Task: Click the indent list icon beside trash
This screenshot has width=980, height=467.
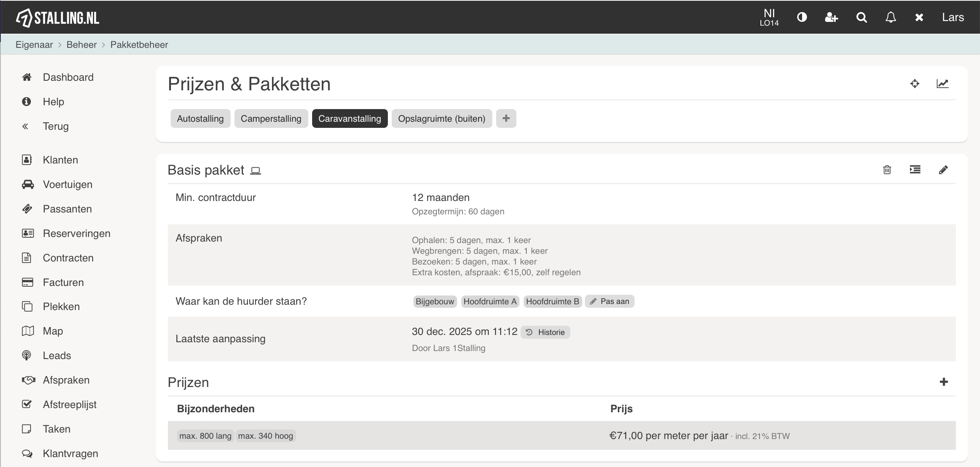Action: point(915,170)
